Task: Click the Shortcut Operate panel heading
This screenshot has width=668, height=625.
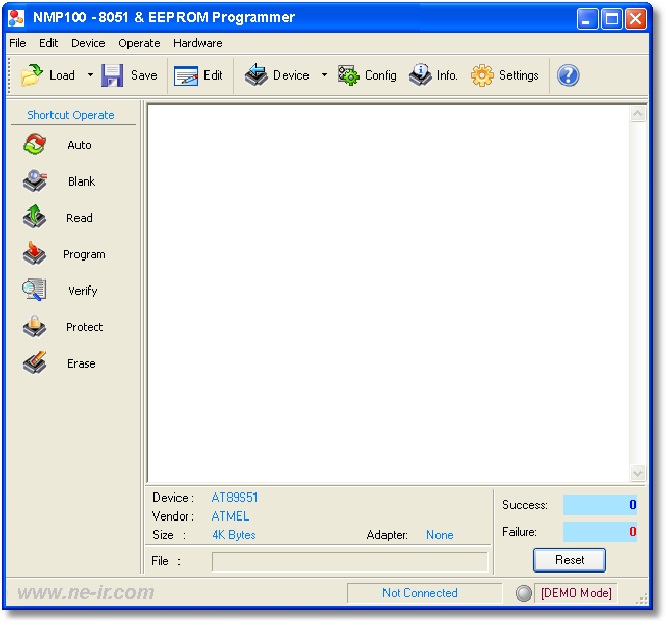Action: click(x=71, y=115)
